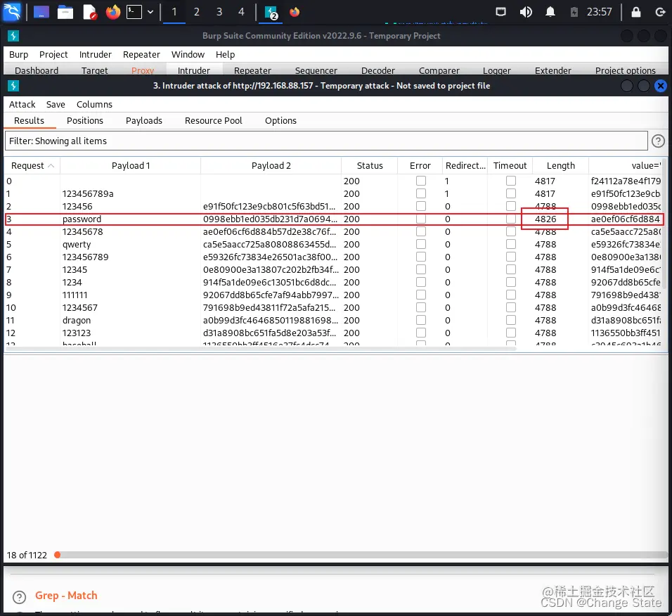Viewport: 672px width, 616px height.
Task: Switch to the Resource Pool tab
Action: 214,121
